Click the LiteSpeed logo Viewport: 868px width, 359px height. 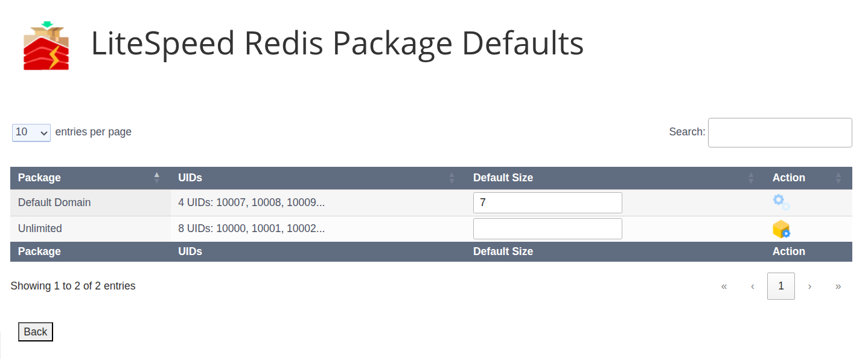click(46, 44)
